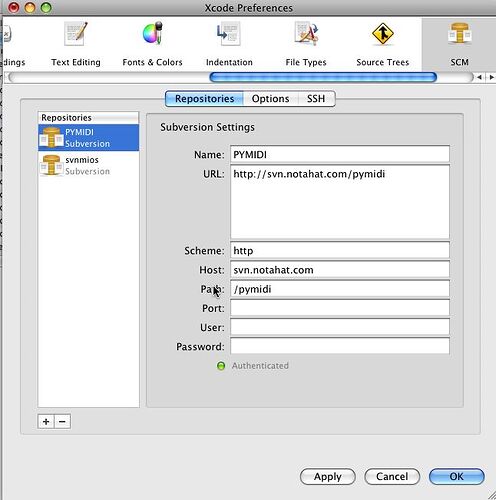The image size is (496, 500).
Task: Switch to the Options tab
Action: coord(270,99)
